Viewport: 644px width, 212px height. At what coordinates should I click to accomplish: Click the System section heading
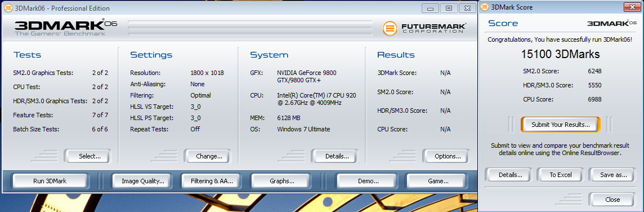[269, 55]
